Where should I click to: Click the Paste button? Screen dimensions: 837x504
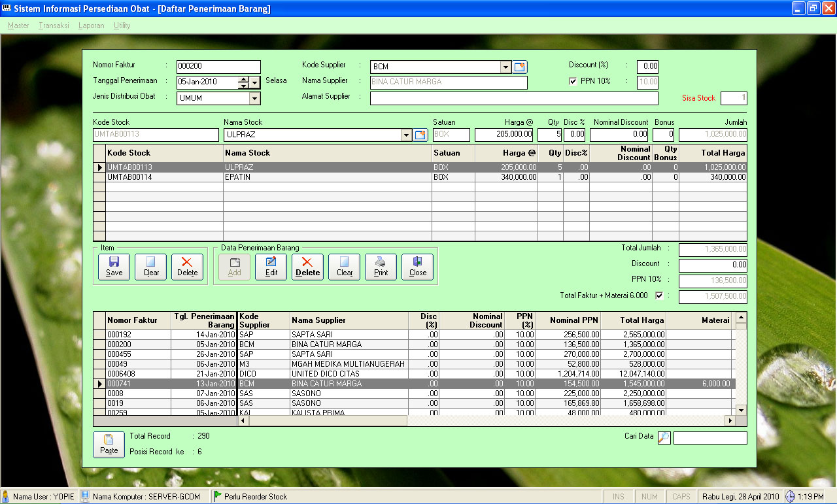pos(109,445)
